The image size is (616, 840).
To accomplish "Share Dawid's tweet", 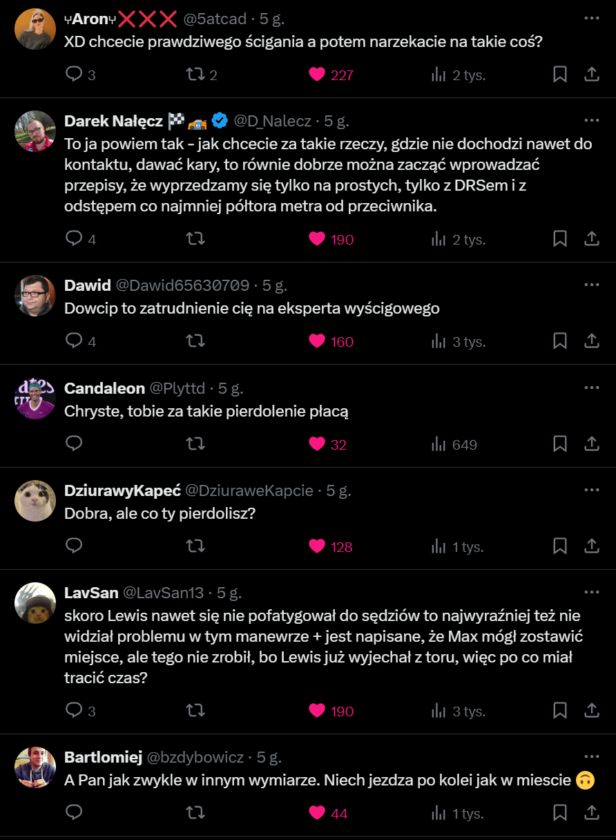I will [592, 341].
